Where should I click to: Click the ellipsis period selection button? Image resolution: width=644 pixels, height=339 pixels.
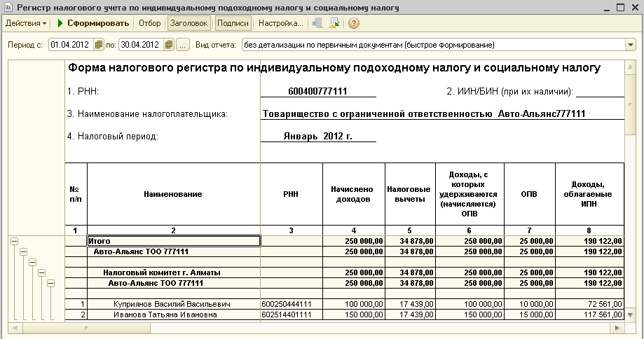coord(183,45)
